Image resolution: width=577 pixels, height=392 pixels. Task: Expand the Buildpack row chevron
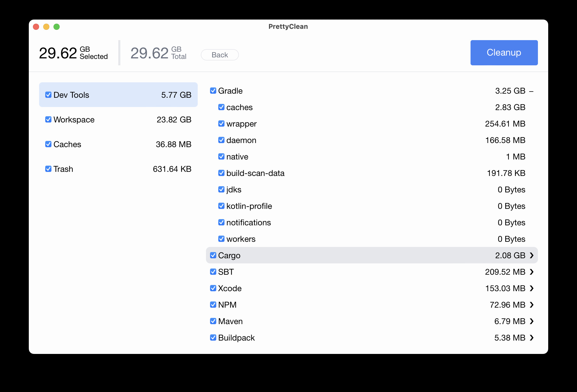coord(532,337)
